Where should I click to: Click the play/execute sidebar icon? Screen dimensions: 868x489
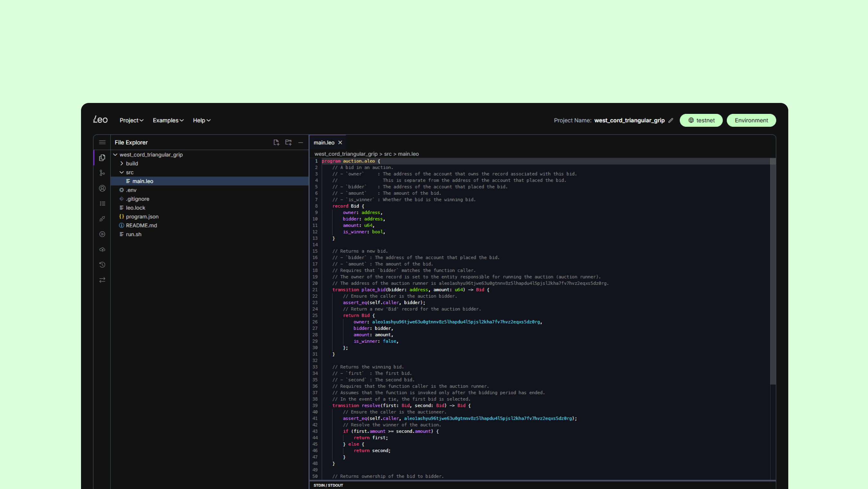(x=102, y=234)
